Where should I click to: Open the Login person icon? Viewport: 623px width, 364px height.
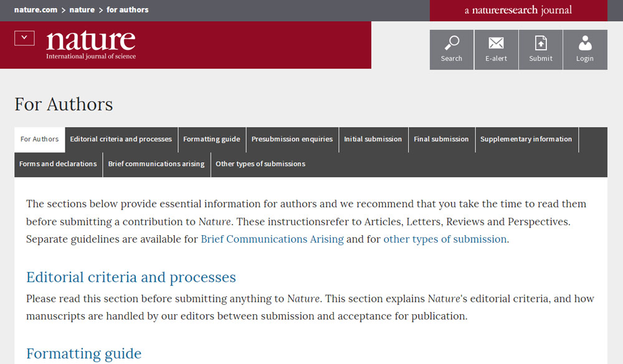[584, 44]
